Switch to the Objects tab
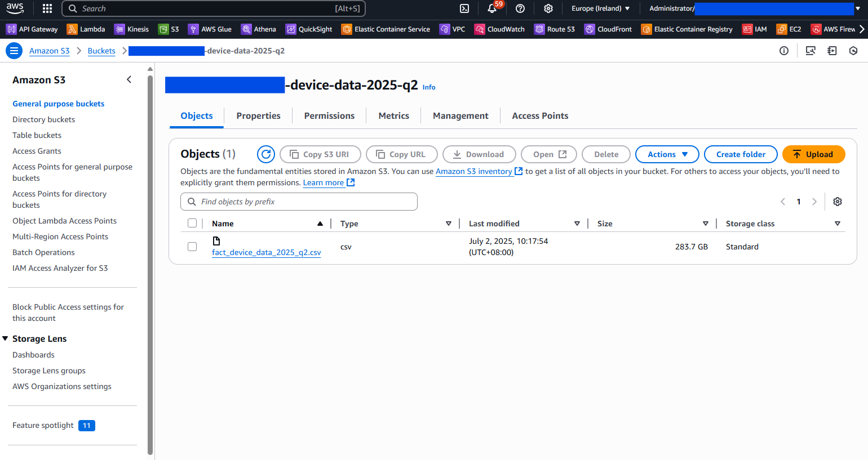This screenshot has height=460, width=868. pyautogui.click(x=197, y=116)
